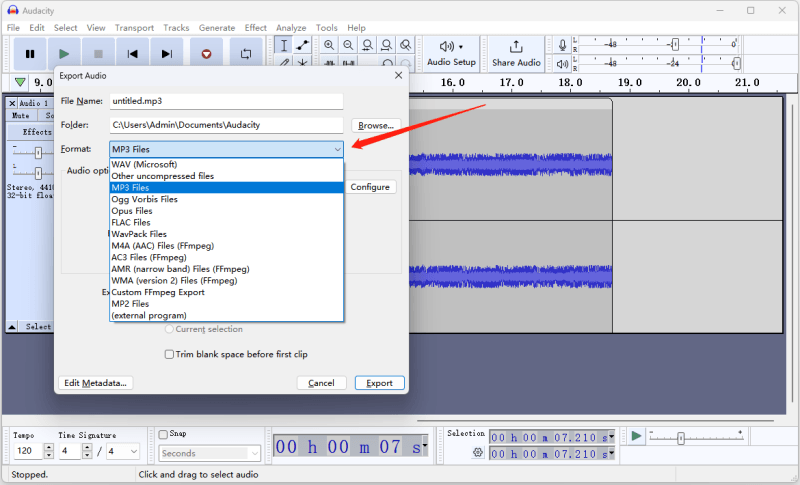800x485 pixels.
Task: Cancel the Export Audio dialog
Action: pyautogui.click(x=321, y=383)
